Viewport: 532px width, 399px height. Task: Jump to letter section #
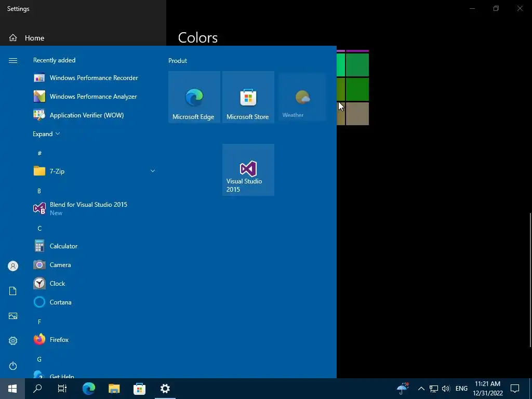pyautogui.click(x=39, y=153)
